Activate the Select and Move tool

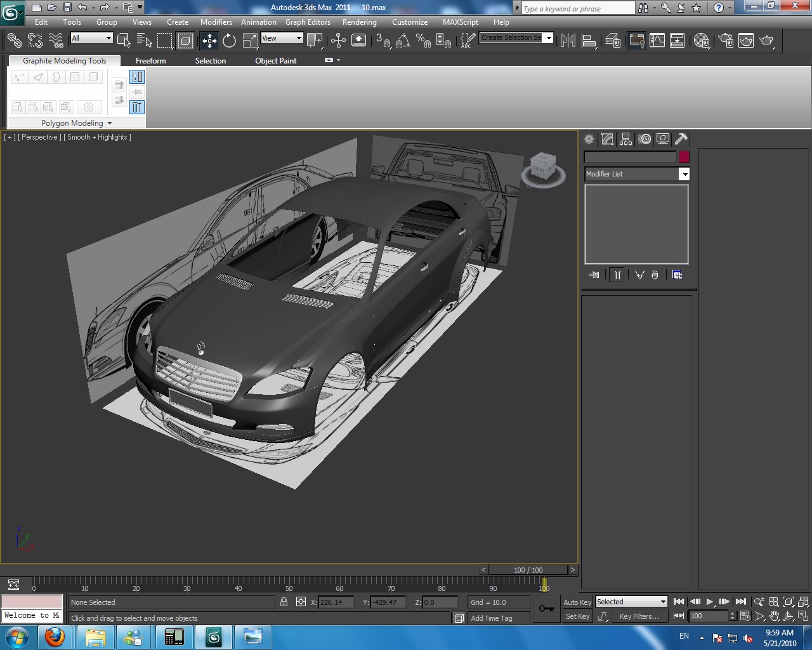pyautogui.click(x=209, y=41)
